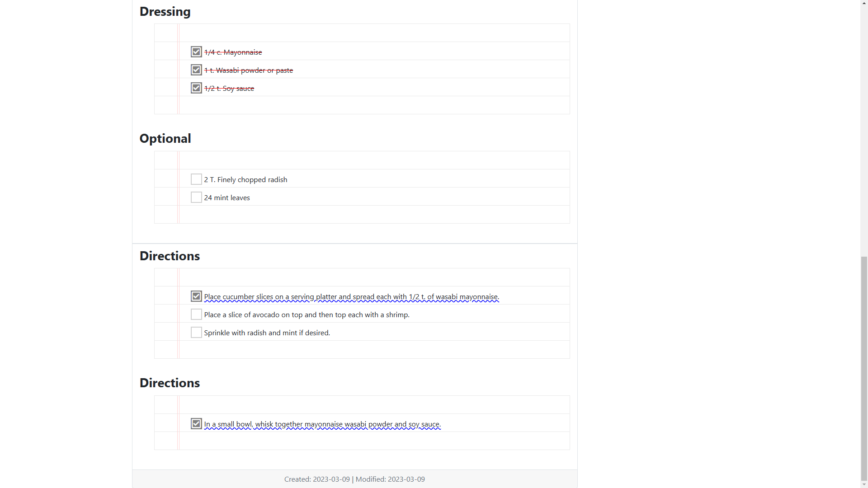Click the second Directions heading
Image resolution: width=868 pixels, height=488 pixels.
[x=170, y=383]
